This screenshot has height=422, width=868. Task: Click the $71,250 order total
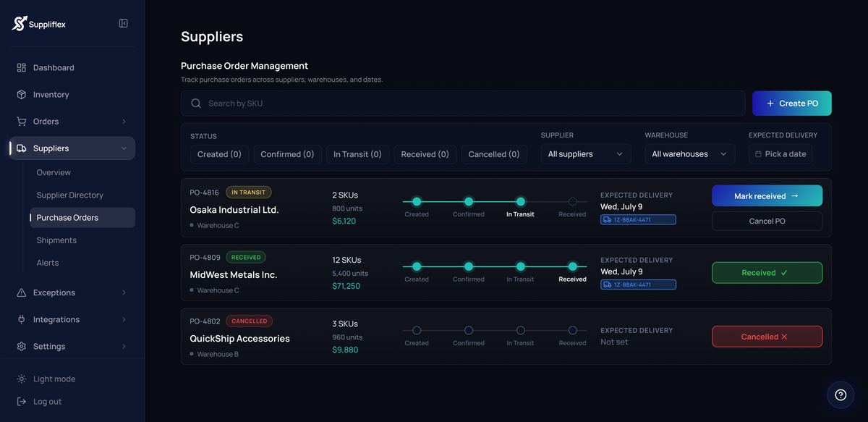[346, 286]
